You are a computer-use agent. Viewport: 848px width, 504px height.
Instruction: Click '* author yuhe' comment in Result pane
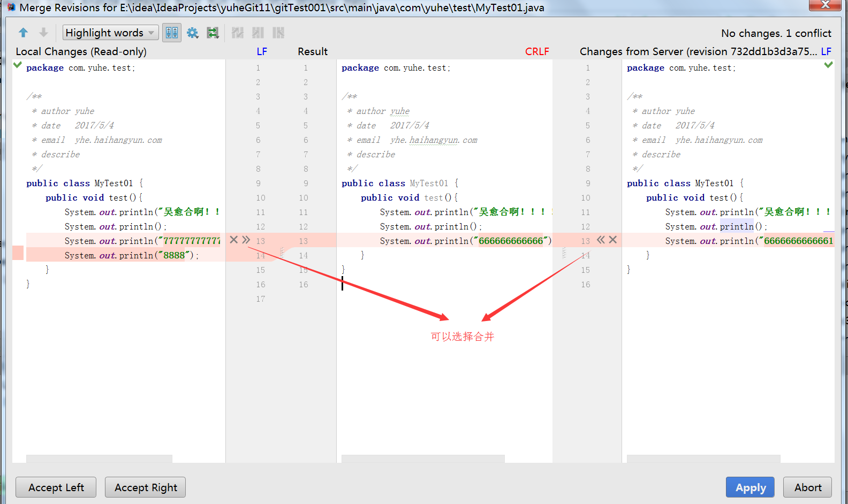coord(378,111)
